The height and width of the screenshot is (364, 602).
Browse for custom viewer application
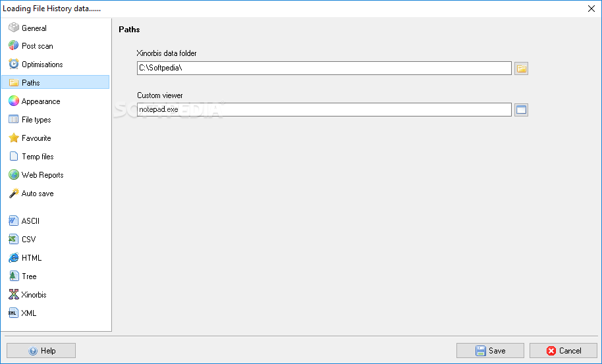[521, 110]
